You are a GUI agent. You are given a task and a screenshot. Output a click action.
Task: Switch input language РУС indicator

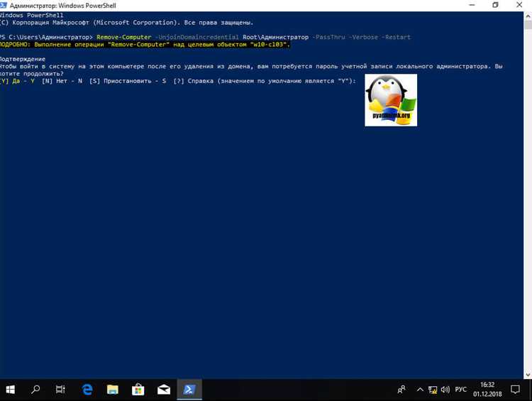461,390
